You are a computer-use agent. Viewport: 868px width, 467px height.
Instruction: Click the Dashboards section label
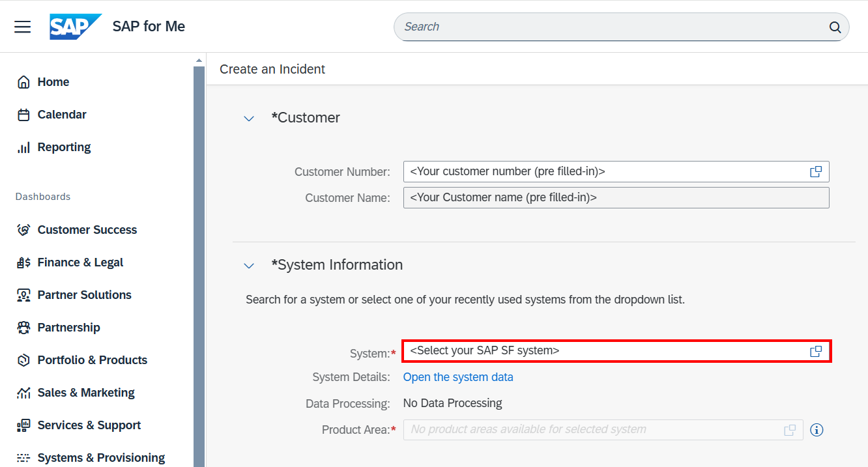tap(43, 197)
